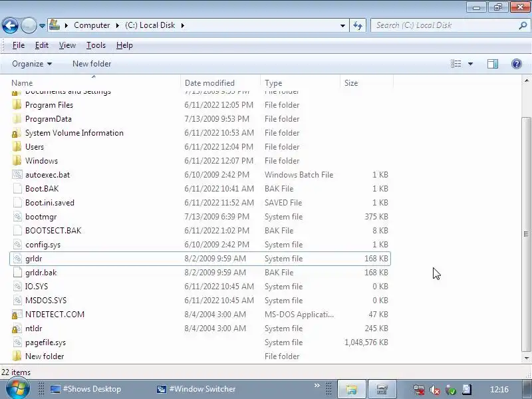The image size is (532, 399).
Task: Go back with the Back arrow button
Action: [10, 25]
